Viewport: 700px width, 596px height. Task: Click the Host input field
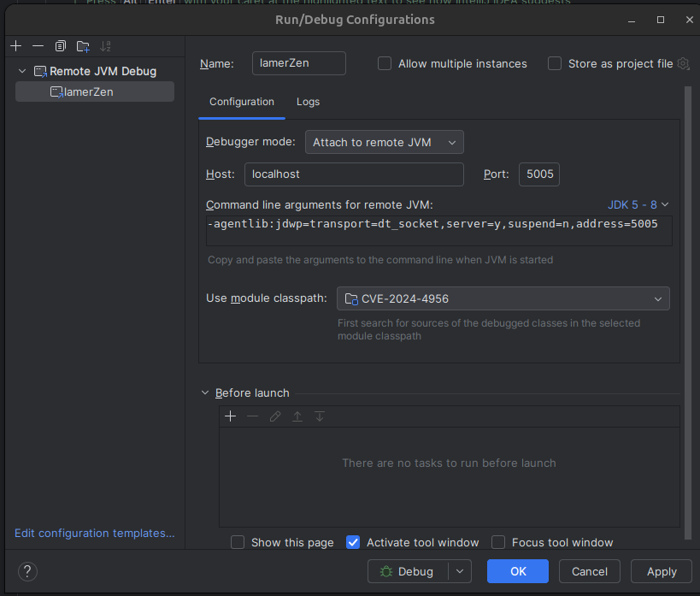354,174
